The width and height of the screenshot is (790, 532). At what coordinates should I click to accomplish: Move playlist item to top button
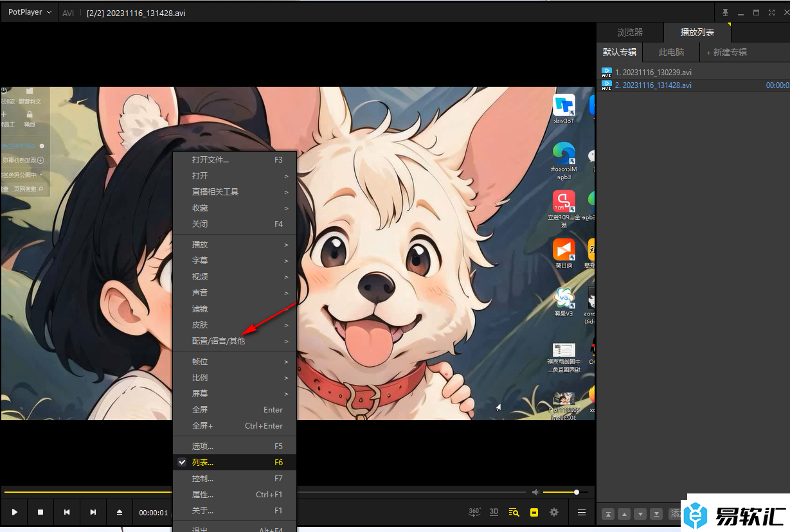[607, 514]
